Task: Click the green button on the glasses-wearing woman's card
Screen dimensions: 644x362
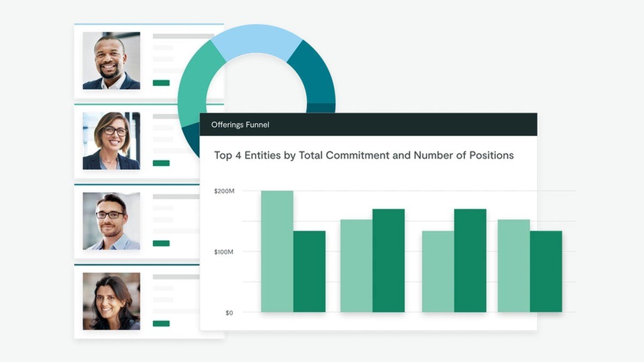Action: pyautogui.click(x=161, y=163)
